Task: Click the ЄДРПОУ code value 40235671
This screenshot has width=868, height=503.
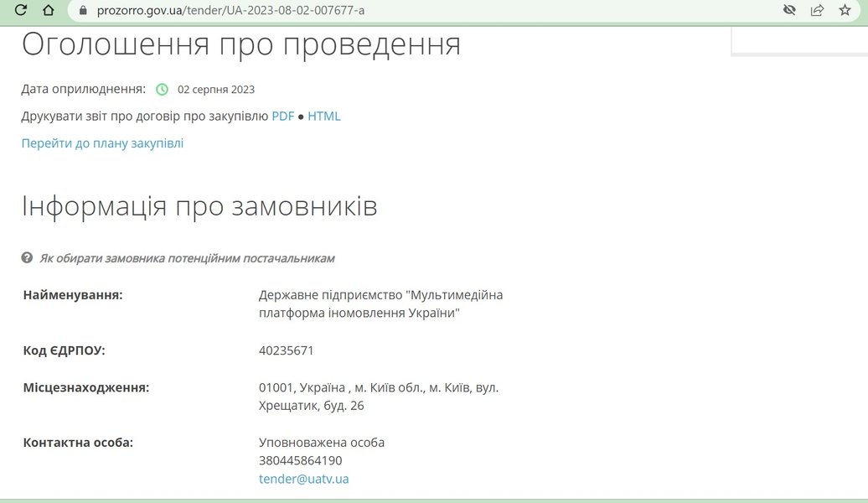Action: pos(287,350)
